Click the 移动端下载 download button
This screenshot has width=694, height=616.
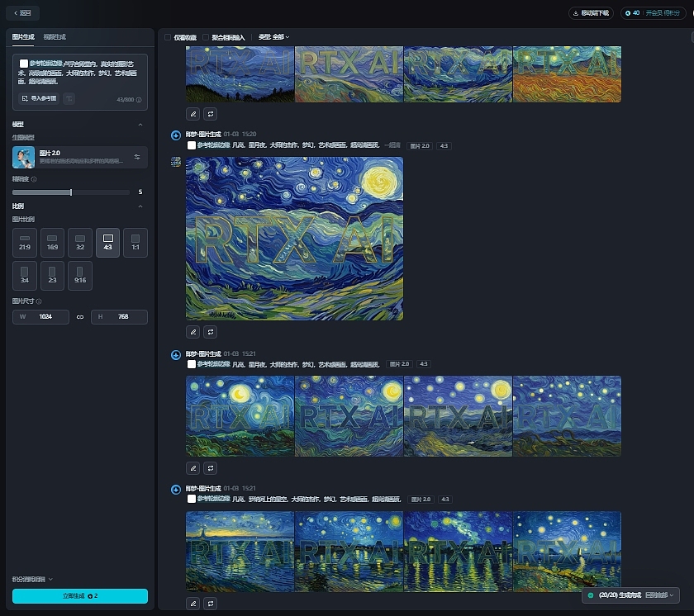(x=591, y=13)
